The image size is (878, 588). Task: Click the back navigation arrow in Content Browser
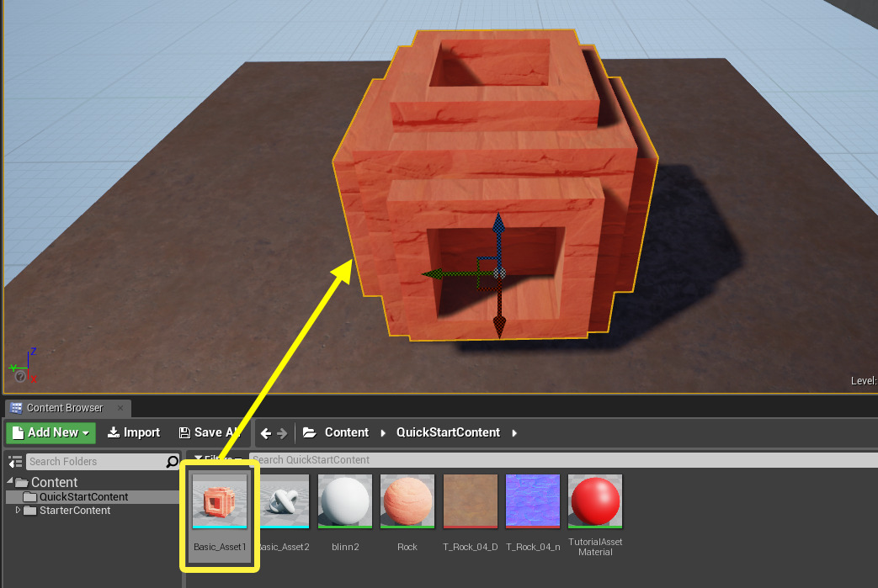click(x=268, y=432)
